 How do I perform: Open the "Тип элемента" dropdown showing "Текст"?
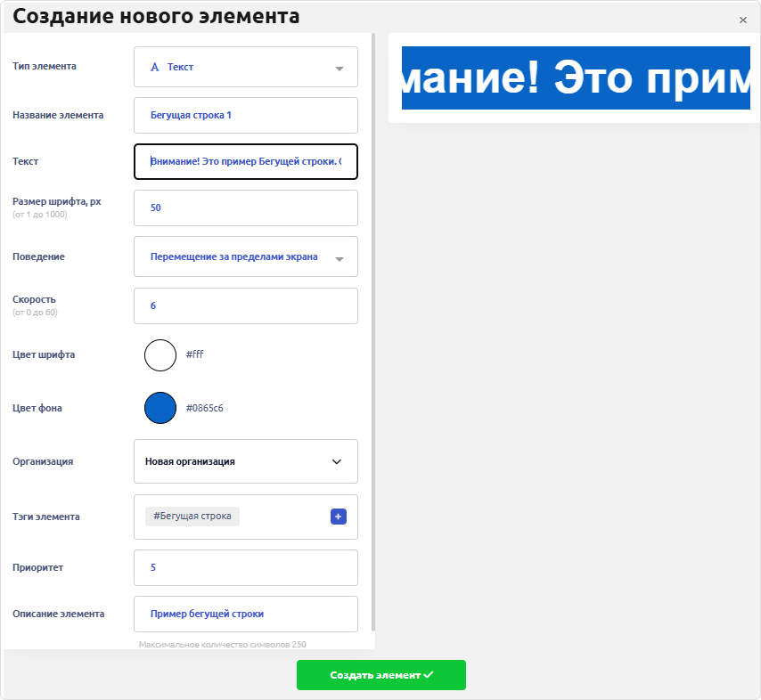[245, 67]
